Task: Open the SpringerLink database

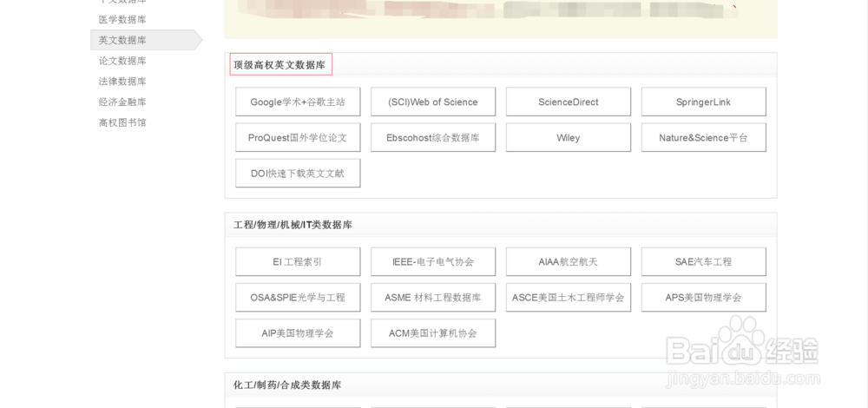Action: click(704, 102)
